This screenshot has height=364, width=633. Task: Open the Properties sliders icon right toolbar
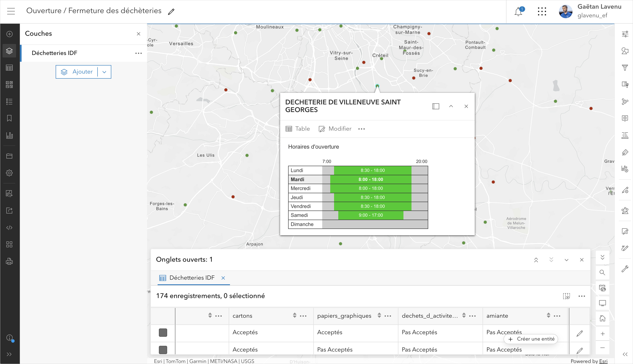click(x=625, y=34)
